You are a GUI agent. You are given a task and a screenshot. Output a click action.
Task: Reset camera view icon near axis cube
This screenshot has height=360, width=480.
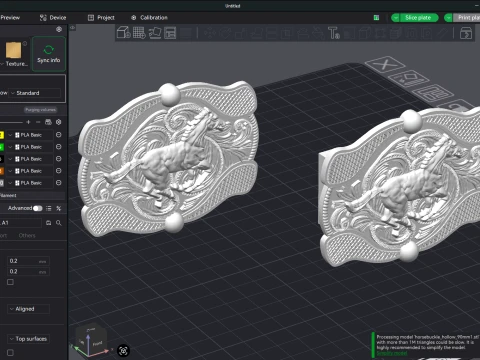pyautogui.click(x=123, y=350)
